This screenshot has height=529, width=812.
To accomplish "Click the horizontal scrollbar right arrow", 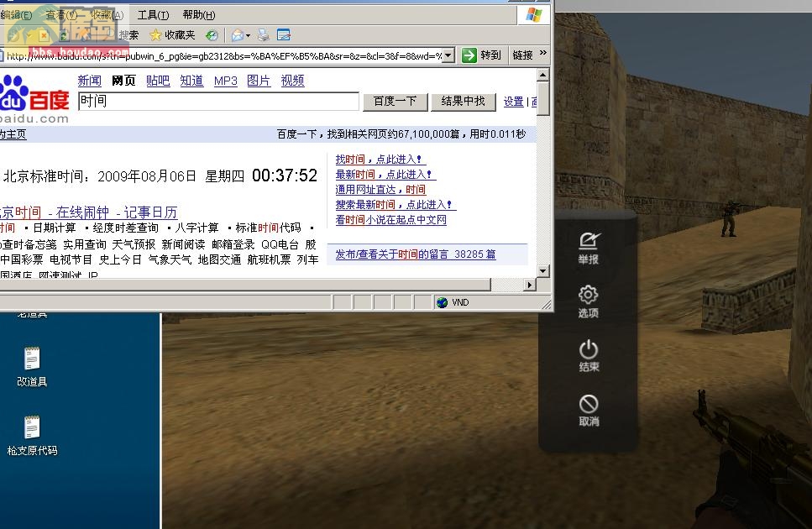I will [x=529, y=284].
